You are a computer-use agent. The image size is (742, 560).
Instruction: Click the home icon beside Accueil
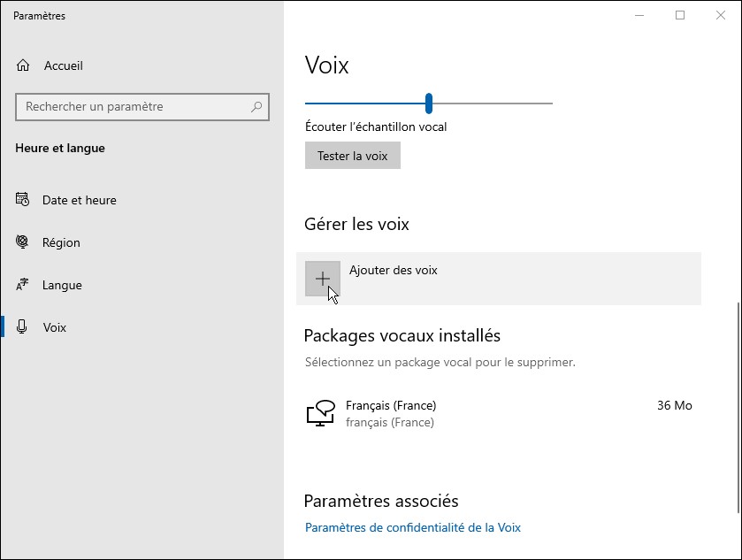(23, 66)
